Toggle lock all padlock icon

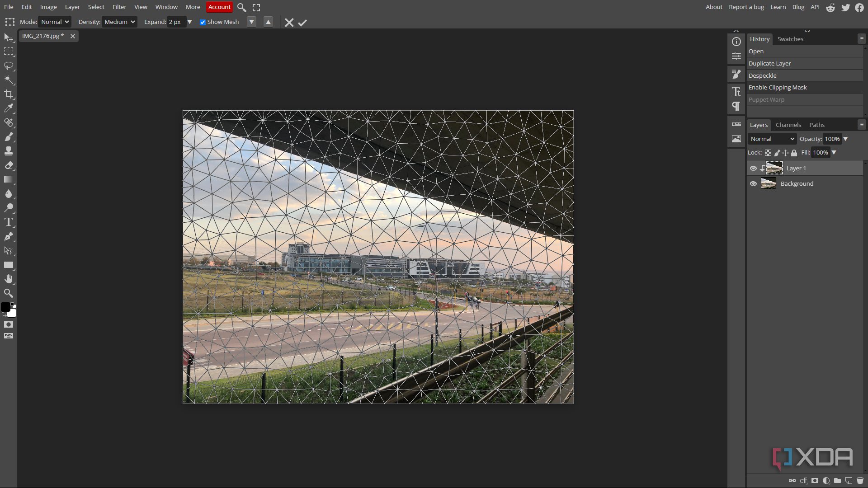pos(794,153)
